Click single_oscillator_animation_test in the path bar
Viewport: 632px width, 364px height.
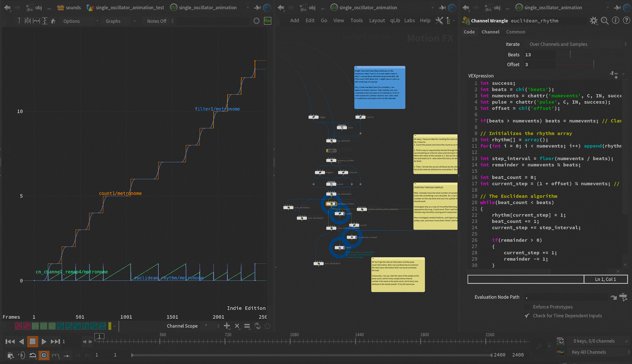[x=126, y=8]
